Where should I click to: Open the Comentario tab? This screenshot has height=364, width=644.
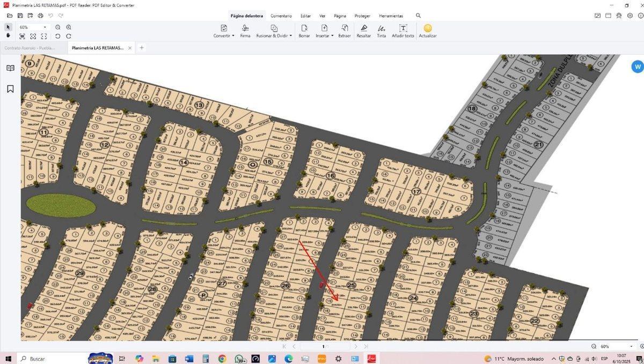[281, 16]
